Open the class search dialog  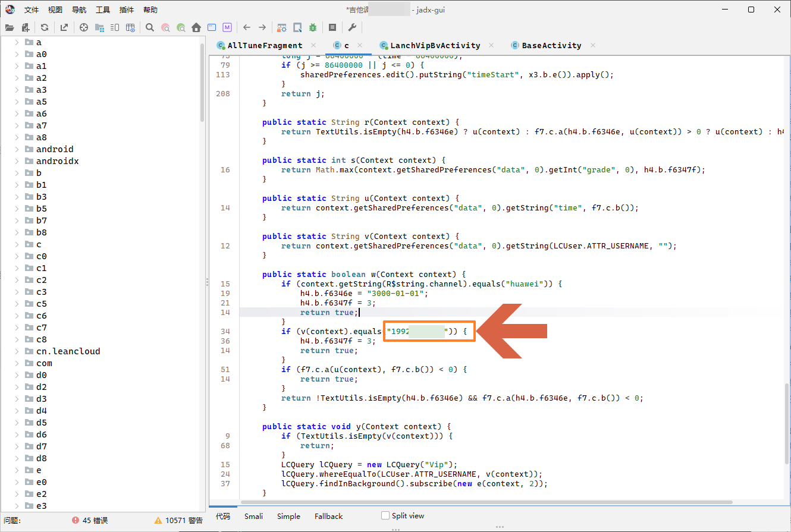click(166, 27)
